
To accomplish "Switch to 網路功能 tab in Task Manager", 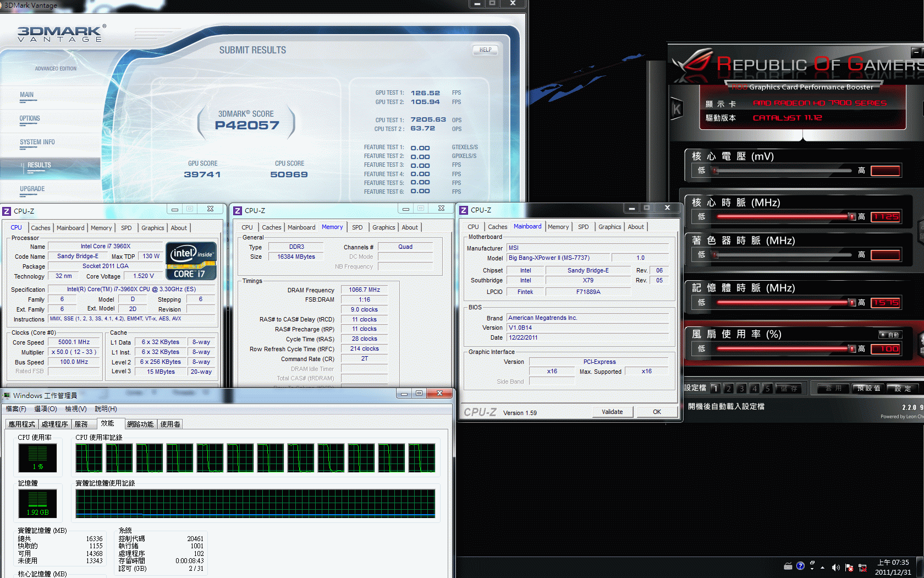I will 140,424.
